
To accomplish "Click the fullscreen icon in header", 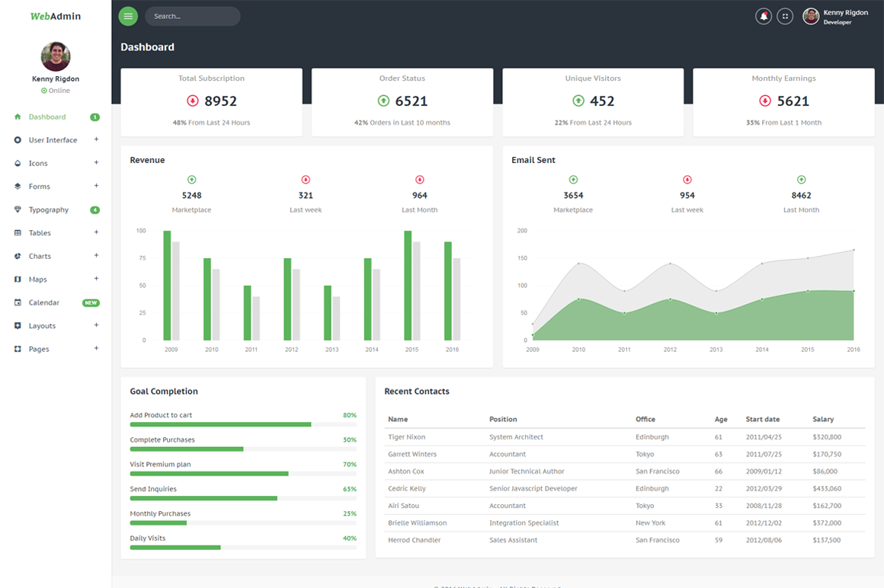I will tap(785, 16).
